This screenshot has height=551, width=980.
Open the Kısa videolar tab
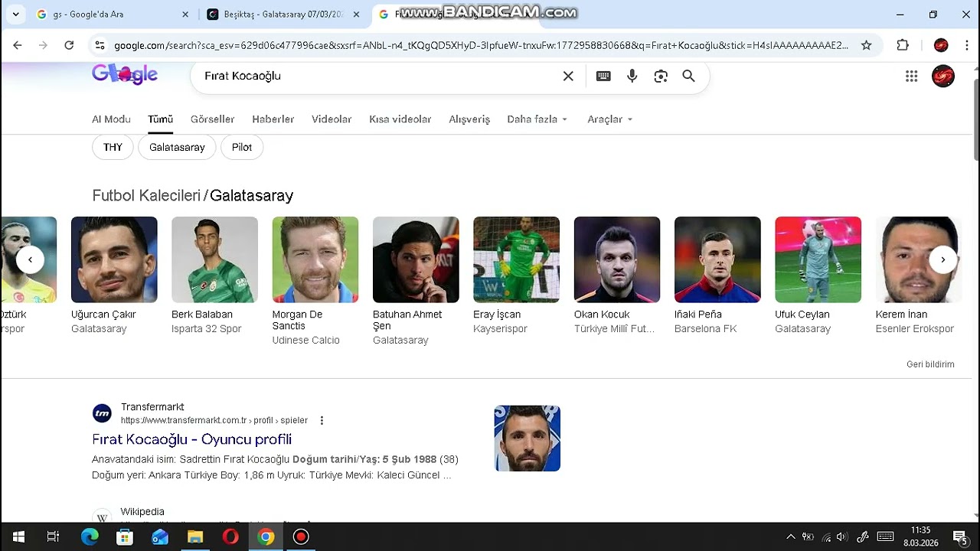pos(400,119)
